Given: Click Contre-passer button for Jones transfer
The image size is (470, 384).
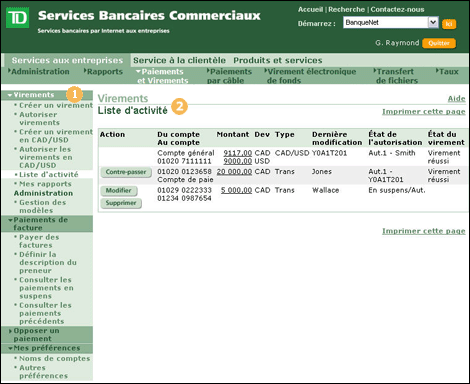Looking at the screenshot, I should pos(126,172).
